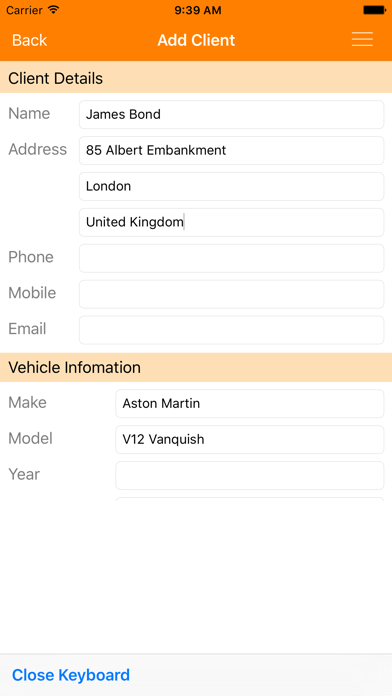
Task: Tap the partially visible field below Year
Action: click(249, 499)
